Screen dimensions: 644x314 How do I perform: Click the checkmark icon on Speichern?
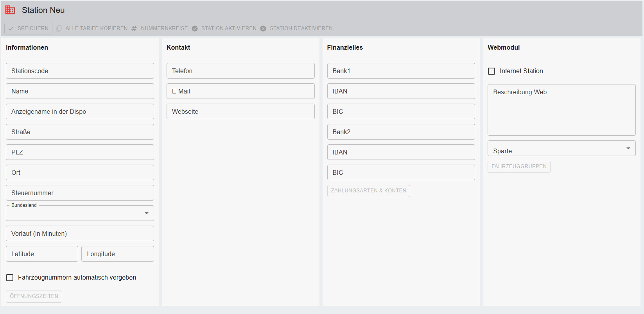coord(11,29)
